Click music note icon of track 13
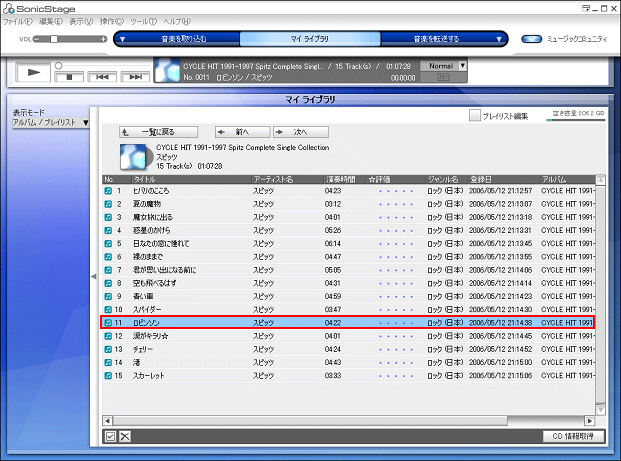 108,349
